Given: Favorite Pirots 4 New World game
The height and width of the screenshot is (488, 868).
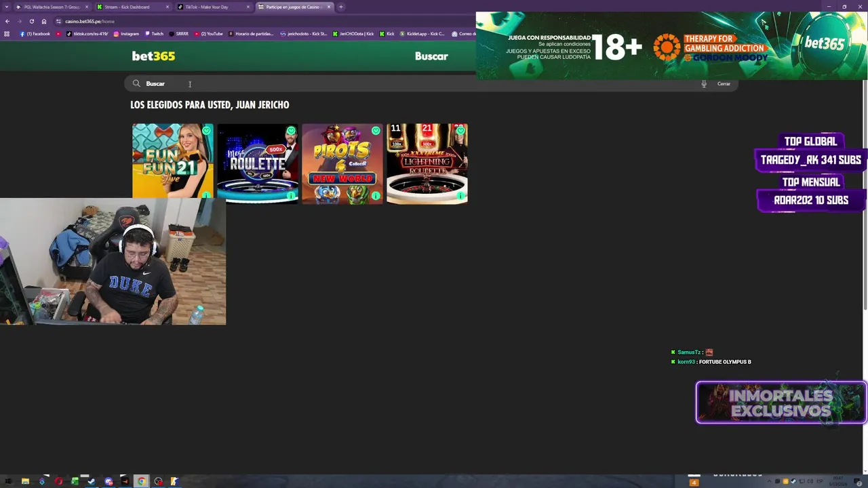Looking at the screenshot, I should [x=376, y=130].
